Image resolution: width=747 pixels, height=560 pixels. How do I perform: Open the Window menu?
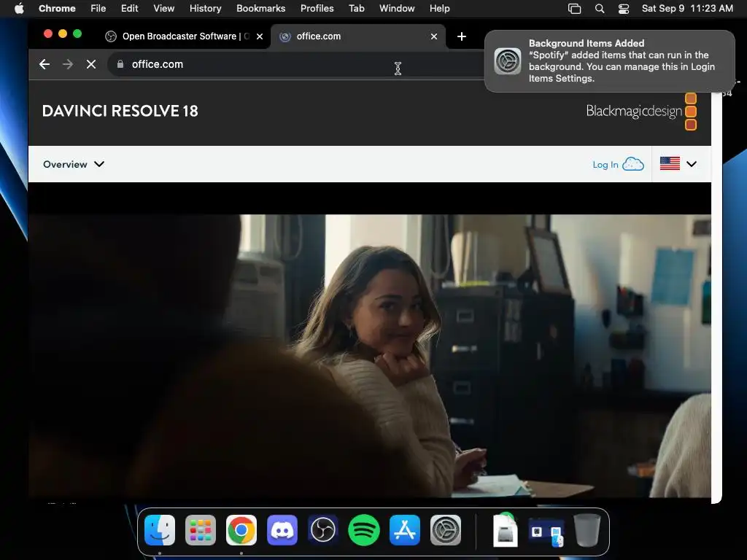397,9
